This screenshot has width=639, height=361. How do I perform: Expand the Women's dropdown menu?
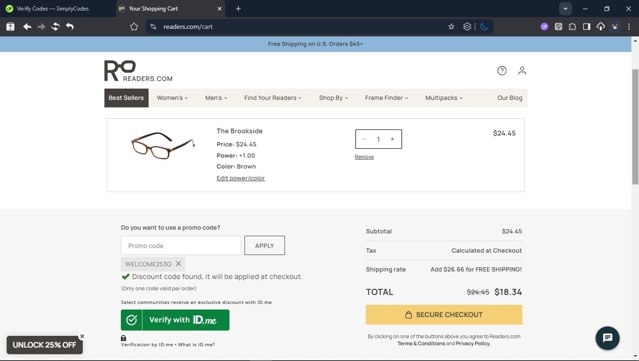pos(172,98)
